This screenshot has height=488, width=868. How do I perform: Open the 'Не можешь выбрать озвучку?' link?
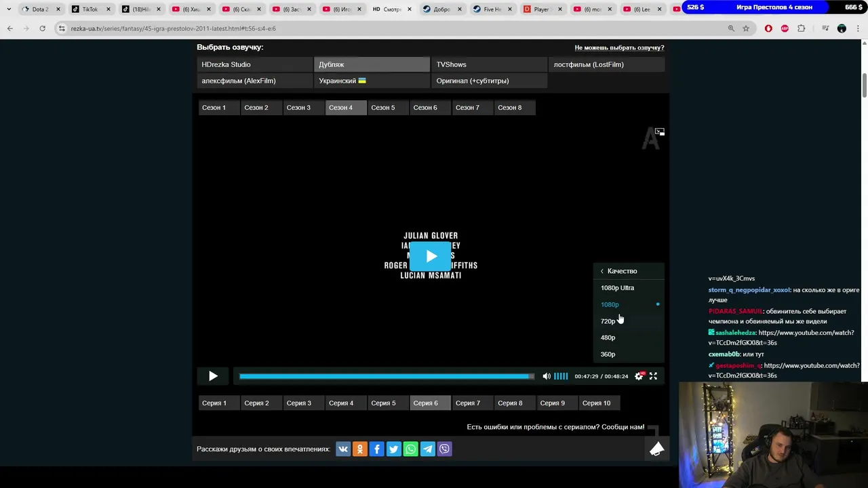coord(619,47)
